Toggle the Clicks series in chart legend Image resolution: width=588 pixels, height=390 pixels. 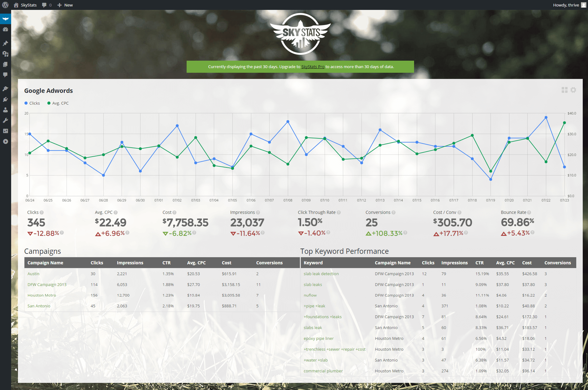[32, 103]
